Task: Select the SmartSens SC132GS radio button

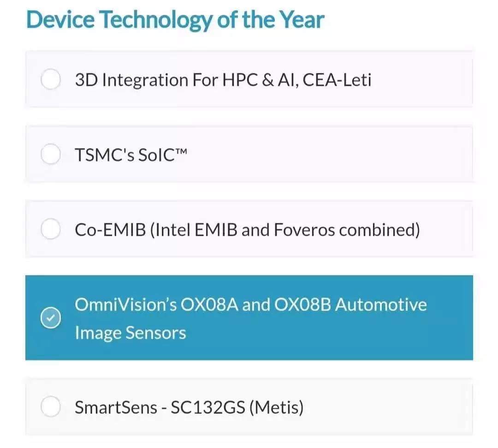Action: (x=51, y=407)
